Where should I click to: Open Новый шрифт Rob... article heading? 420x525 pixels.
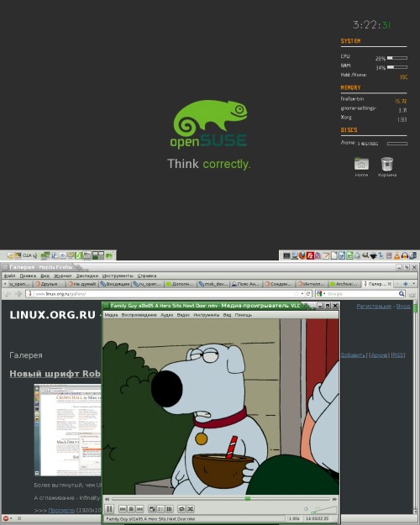(x=55, y=374)
